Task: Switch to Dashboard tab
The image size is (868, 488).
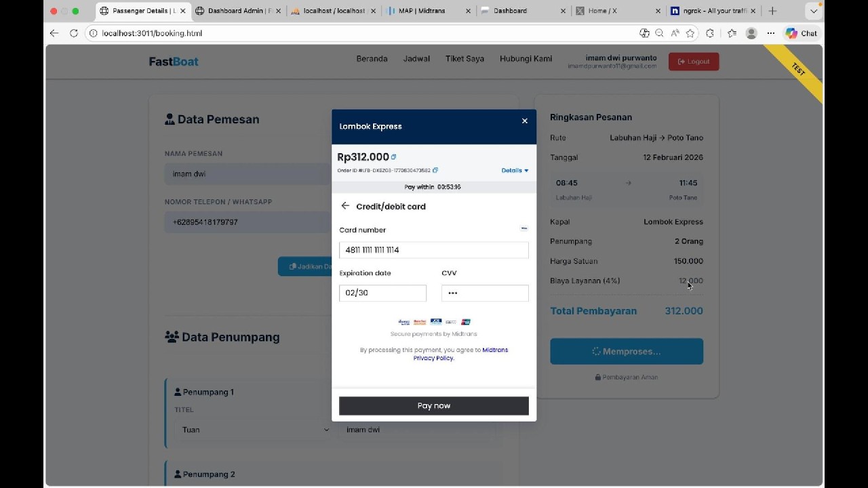Action: tap(522, 11)
